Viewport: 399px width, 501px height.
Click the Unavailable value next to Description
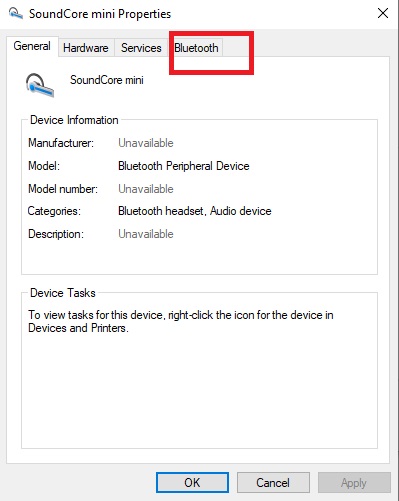146,234
